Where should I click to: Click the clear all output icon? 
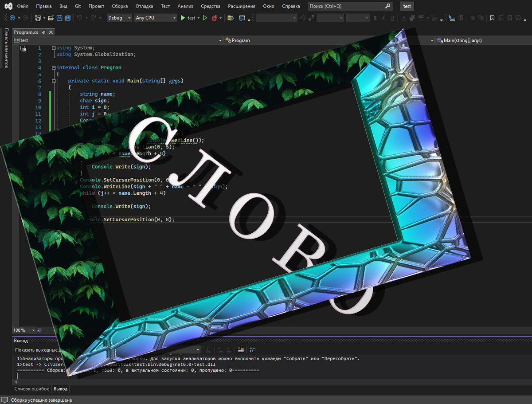pyautogui.click(x=241, y=349)
